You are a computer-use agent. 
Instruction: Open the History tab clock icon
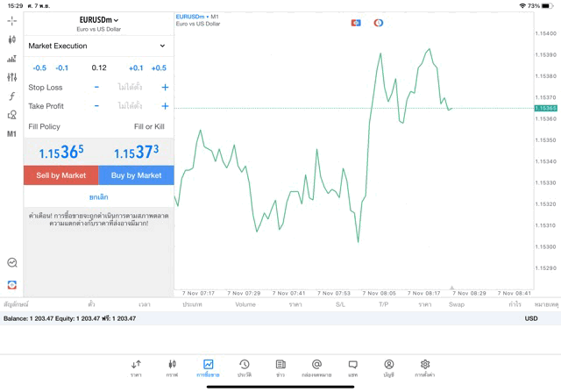point(244,367)
